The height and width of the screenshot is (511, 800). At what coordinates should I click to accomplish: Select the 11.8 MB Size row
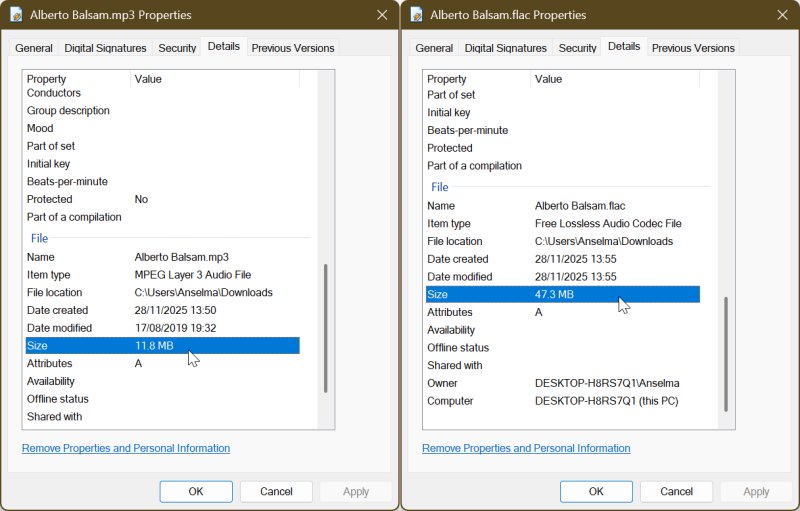click(x=160, y=346)
